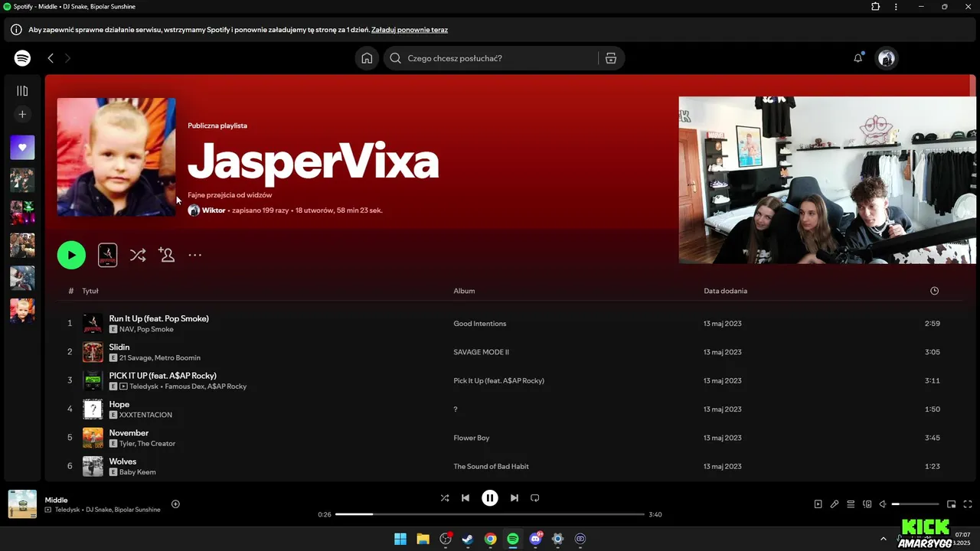Pause playback with the player button

tap(490, 498)
